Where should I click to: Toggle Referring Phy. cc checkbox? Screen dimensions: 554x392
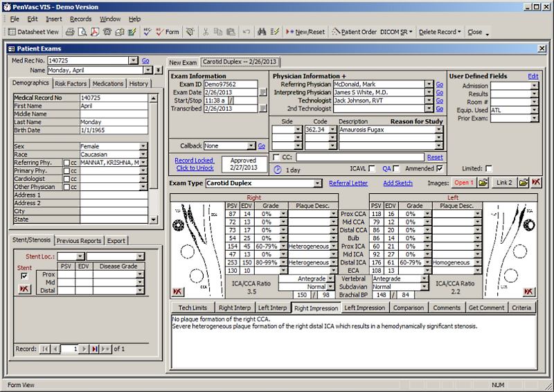pyautogui.click(x=66, y=163)
